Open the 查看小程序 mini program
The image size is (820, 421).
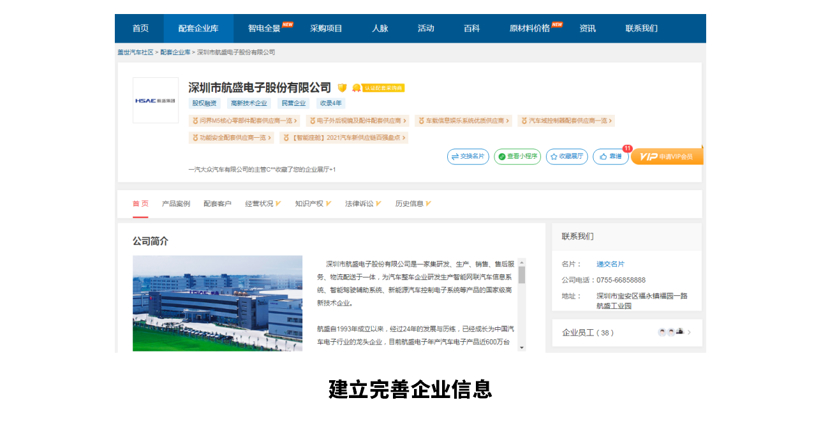[x=517, y=157]
